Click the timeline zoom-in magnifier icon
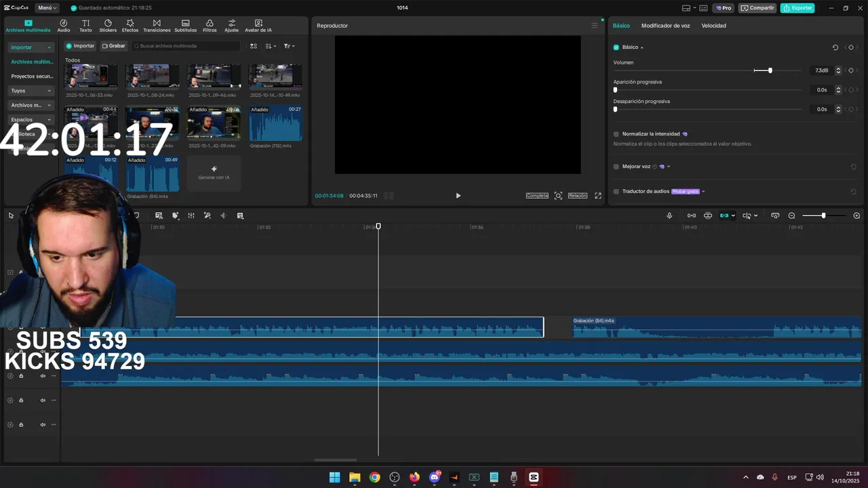Image resolution: width=868 pixels, height=488 pixels. tap(856, 216)
